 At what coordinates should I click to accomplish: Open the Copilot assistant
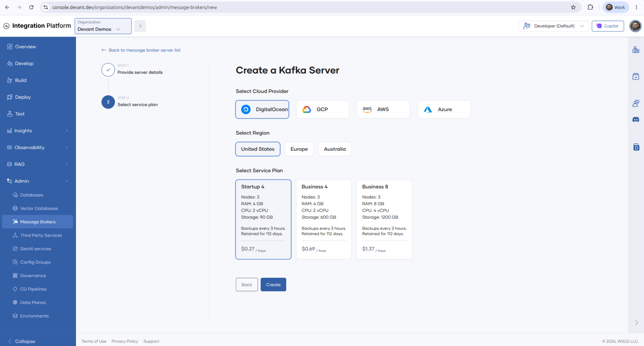point(608,26)
